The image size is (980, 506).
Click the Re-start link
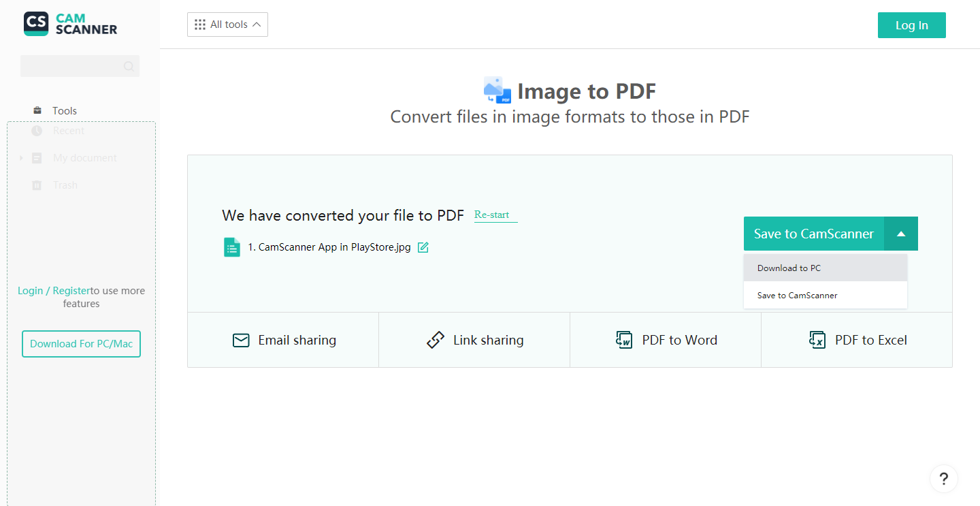[492, 215]
